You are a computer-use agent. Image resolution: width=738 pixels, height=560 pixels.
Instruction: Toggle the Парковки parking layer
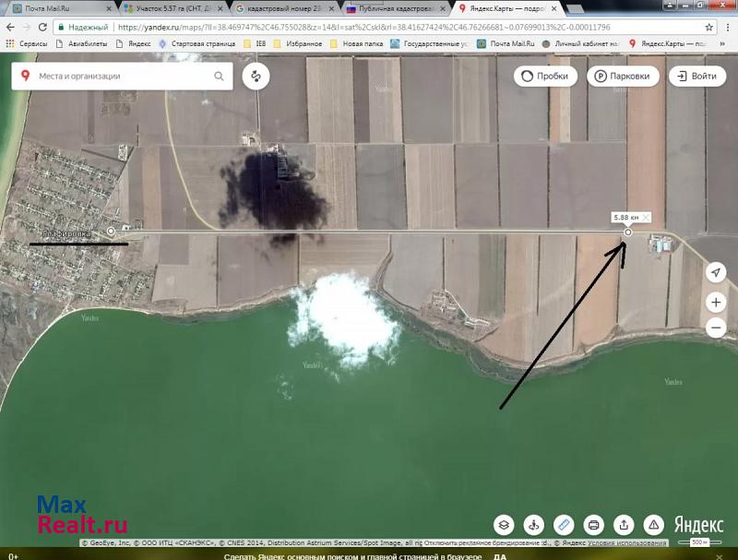click(x=623, y=77)
